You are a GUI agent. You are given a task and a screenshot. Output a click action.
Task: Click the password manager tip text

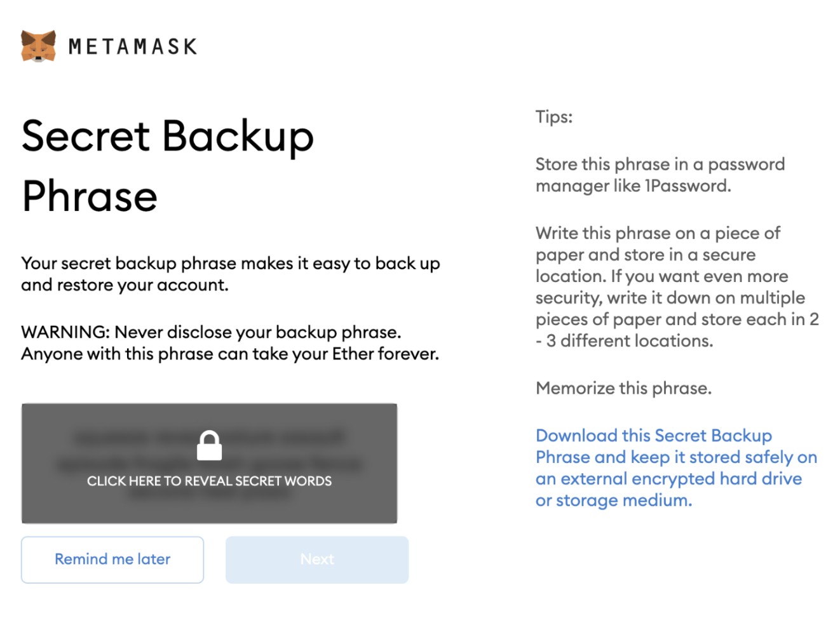coord(660,165)
